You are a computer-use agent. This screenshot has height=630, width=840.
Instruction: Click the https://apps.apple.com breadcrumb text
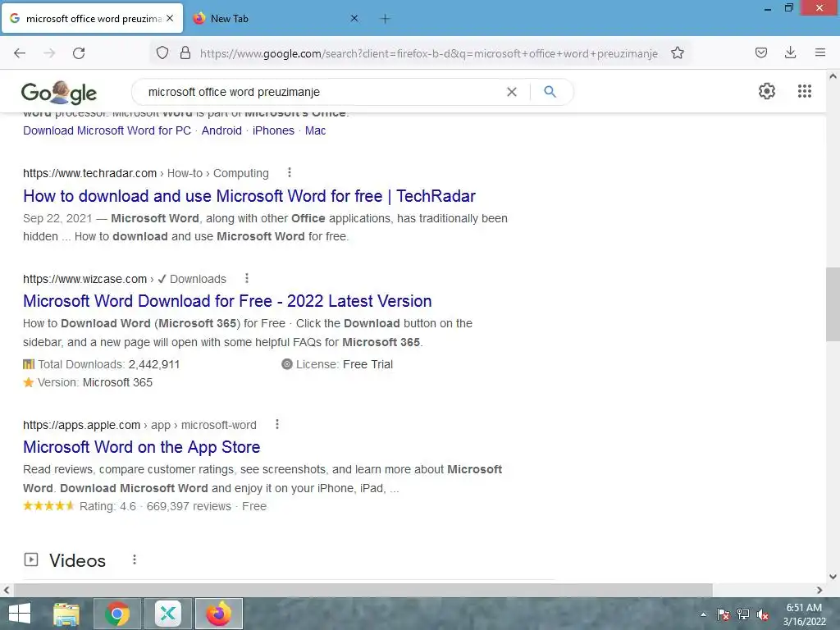pyautogui.click(x=81, y=425)
